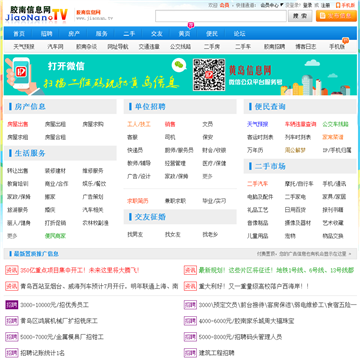Click 转让出售 under 生活服务
The height and width of the screenshot is (360, 360).
(x=18, y=171)
